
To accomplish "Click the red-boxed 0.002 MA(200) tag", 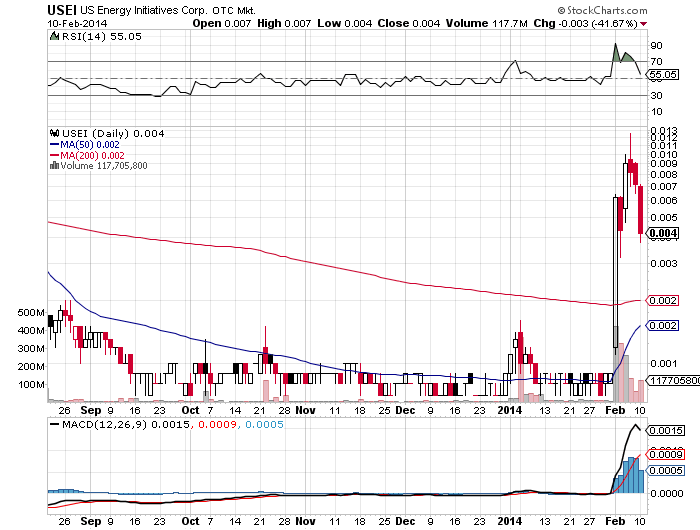I will coord(663,300).
